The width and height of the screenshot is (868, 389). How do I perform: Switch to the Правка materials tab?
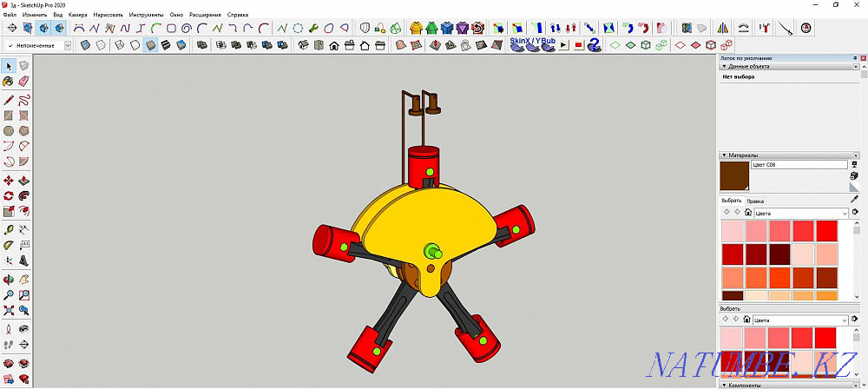(755, 201)
